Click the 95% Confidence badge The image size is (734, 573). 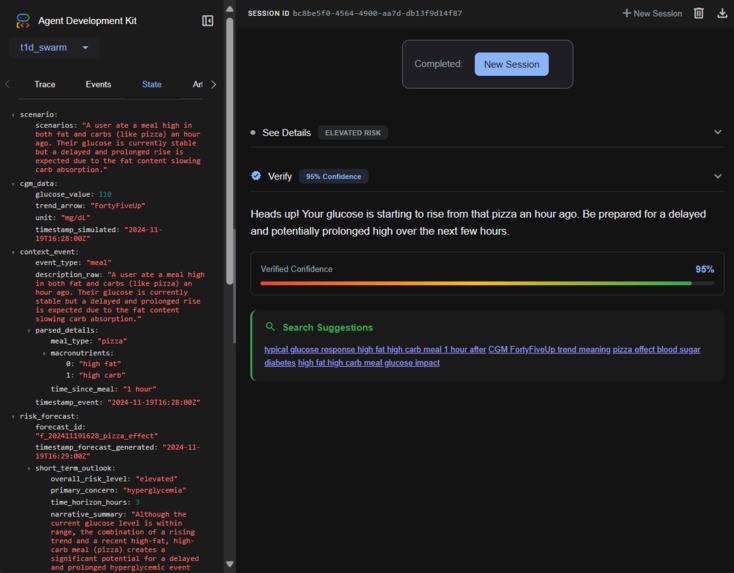pos(333,176)
